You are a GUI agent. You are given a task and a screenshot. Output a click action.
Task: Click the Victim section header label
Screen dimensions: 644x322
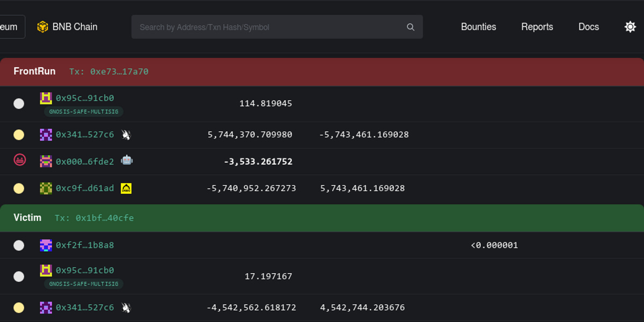pyautogui.click(x=27, y=218)
